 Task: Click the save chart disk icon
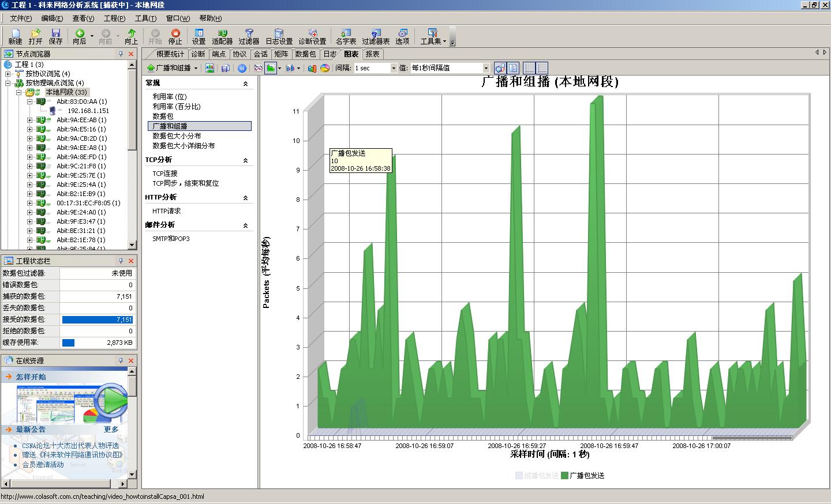point(225,68)
